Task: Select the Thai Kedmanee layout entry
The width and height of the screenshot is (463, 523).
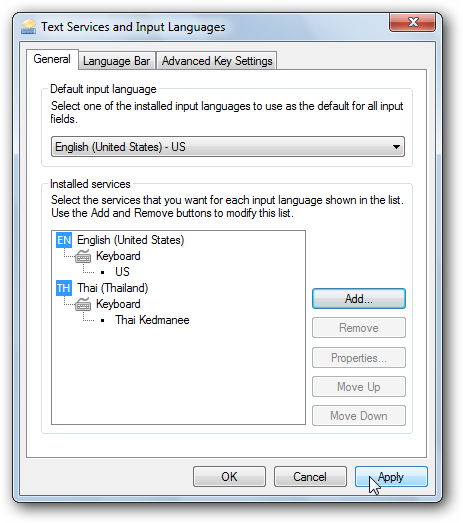Action: coord(152,320)
